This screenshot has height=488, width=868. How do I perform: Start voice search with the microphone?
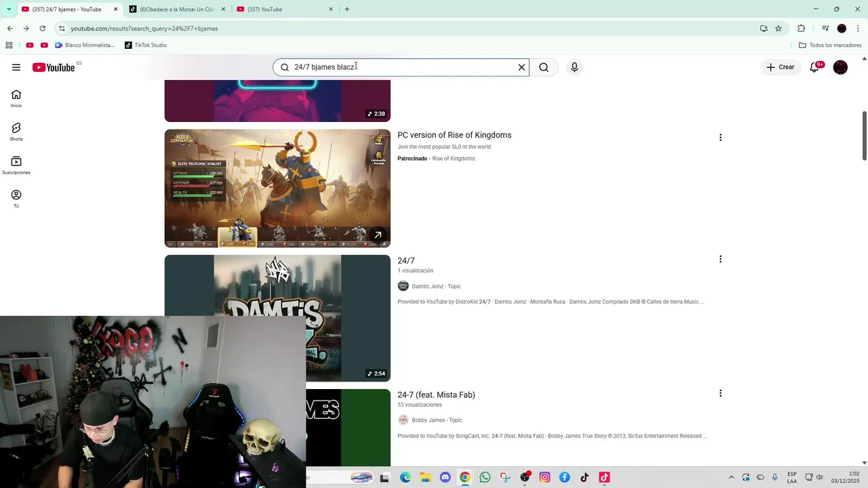pos(574,67)
